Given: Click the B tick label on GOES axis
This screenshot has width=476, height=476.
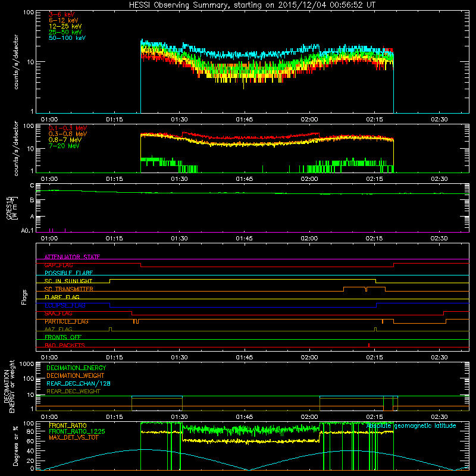Looking at the screenshot, I should click(x=32, y=200).
